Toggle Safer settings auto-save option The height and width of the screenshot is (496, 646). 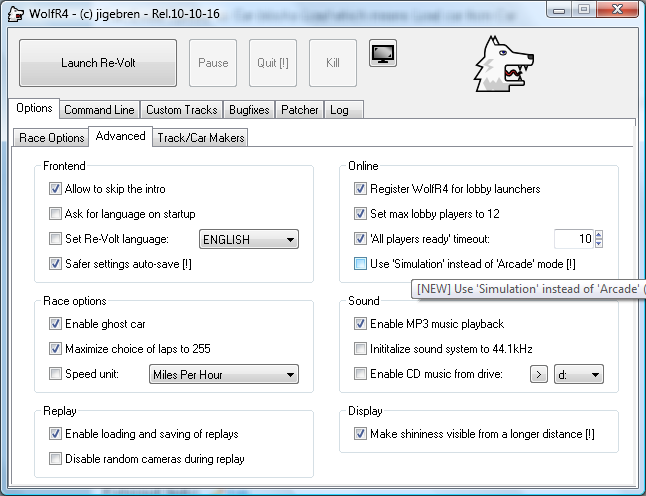point(55,264)
